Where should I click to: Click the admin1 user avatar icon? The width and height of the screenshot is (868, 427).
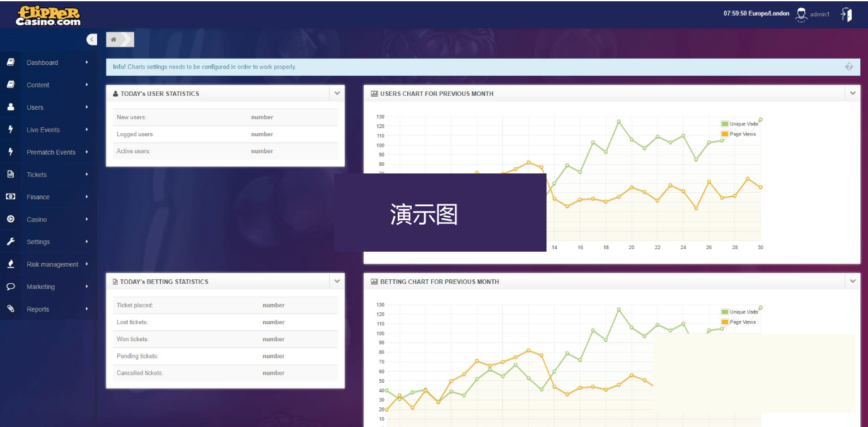click(x=801, y=15)
